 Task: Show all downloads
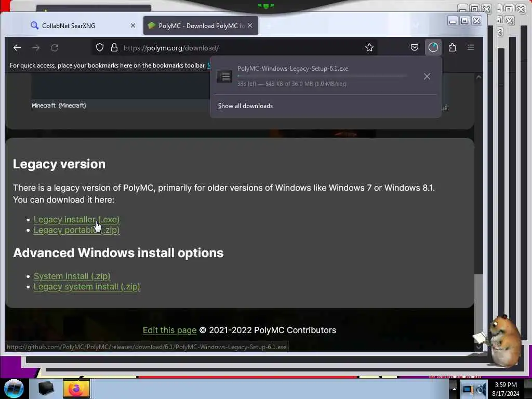click(245, 106)
